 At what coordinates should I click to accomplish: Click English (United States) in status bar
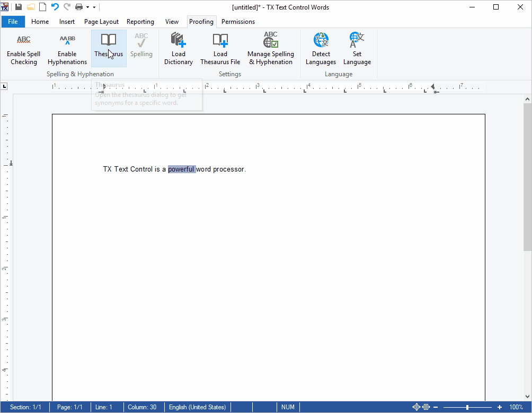click(x=197, y=407)
